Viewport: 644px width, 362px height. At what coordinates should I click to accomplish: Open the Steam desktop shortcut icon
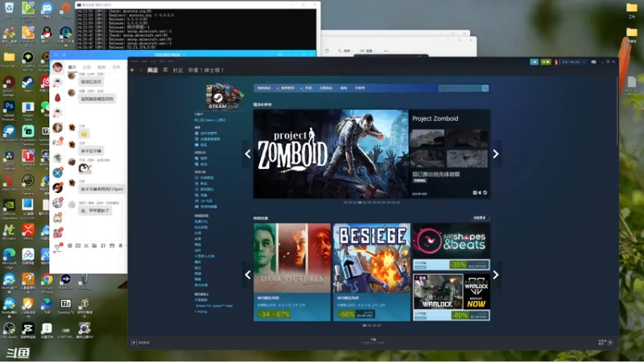(x=28, y=85)
